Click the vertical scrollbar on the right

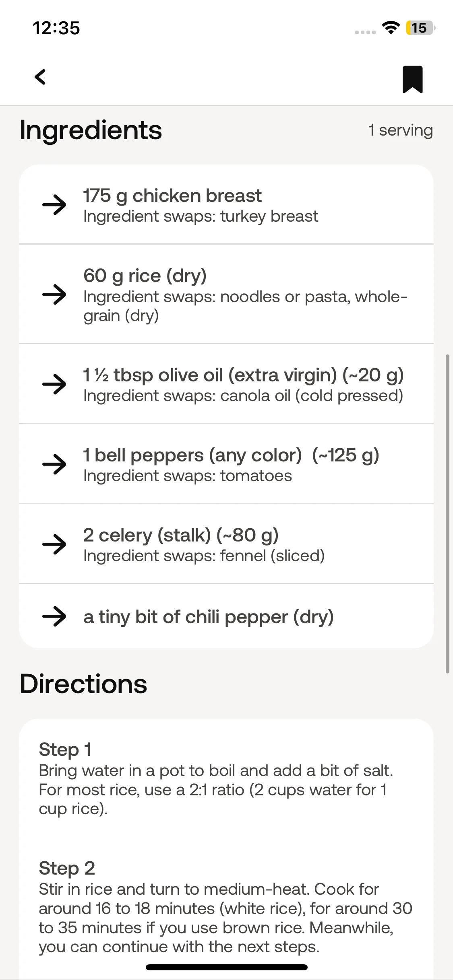(447, 514)
